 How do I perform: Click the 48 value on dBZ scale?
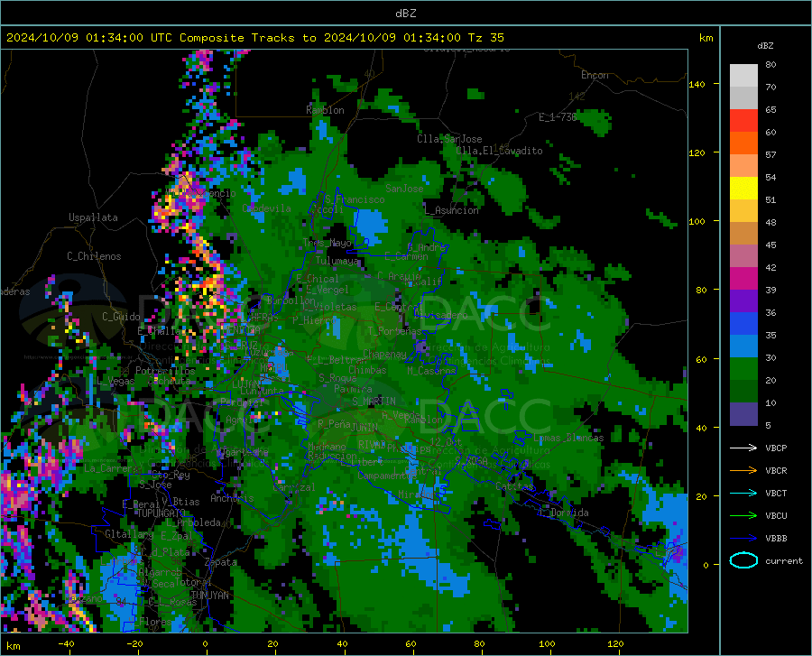770,223
